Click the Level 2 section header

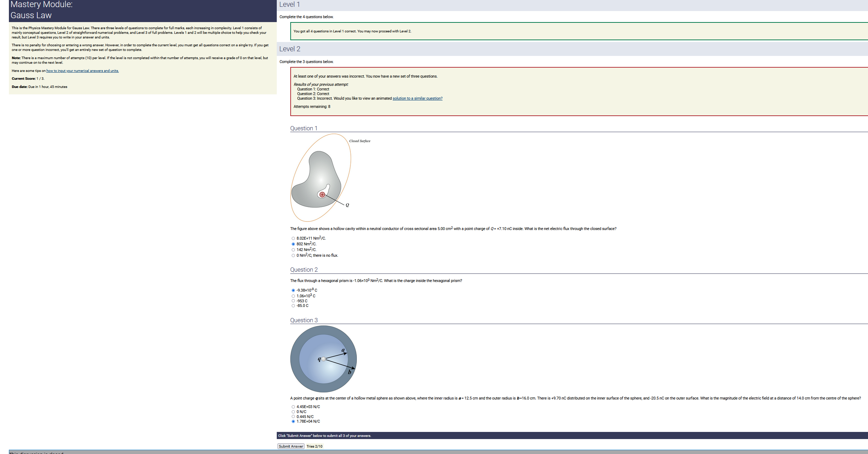point(290,49)
